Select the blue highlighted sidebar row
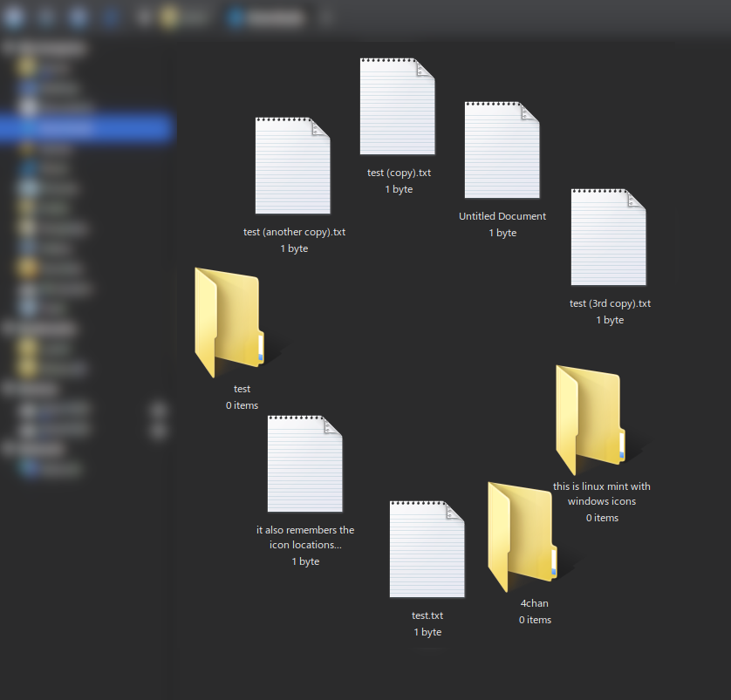The width and height of the screenshot is (731, 700). (87, 127)
